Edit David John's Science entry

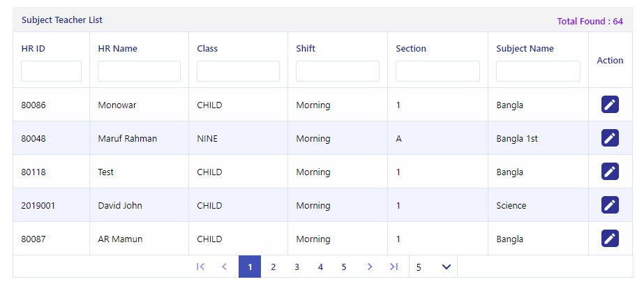pos(610,205)
